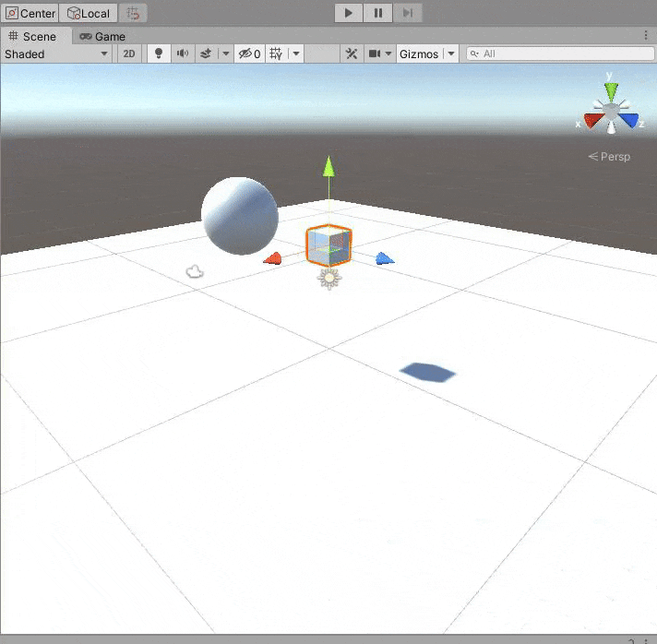This screenshot has width=657, height=644.
Task: Advance one frame with the Step button
Action: [x=408, y=13]
